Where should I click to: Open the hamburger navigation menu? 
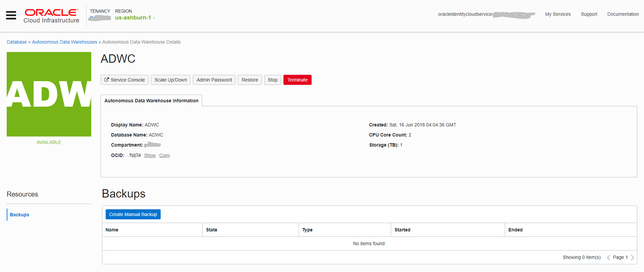tap(11, 15)
